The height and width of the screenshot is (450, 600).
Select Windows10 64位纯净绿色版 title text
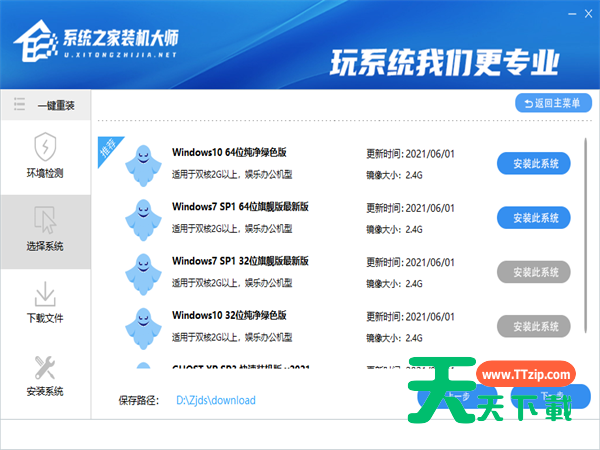click(x=229, y=152)
